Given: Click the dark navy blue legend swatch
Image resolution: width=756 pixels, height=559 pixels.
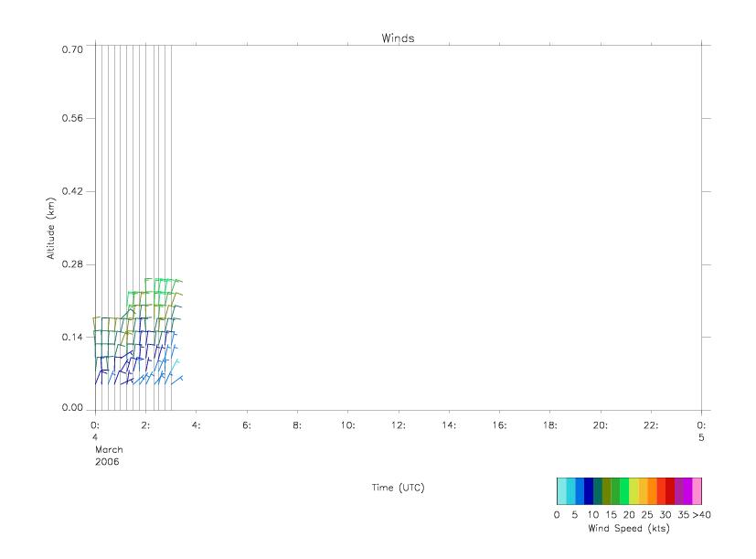Looking at the screenshot, I should click(589, 491).
